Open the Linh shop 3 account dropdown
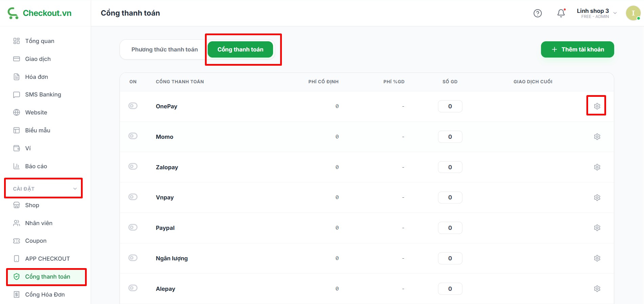This screenshot has height=304, width=644. (596, 13)
